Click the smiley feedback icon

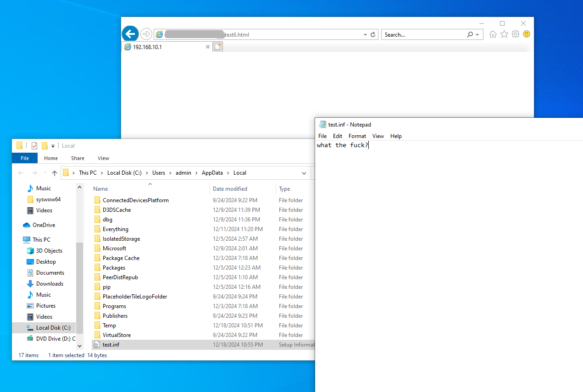(527, 34)
